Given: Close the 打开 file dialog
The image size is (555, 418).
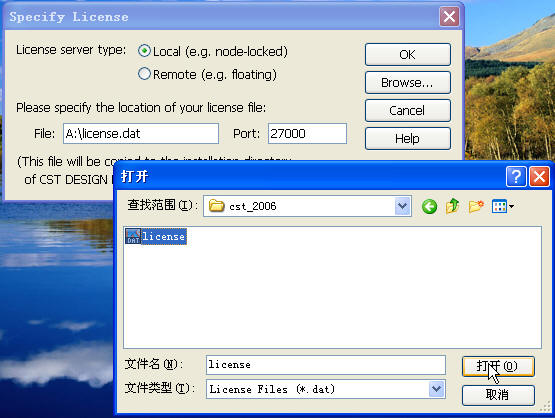Looking at the screenshot, I should click(x=539, y=176).
